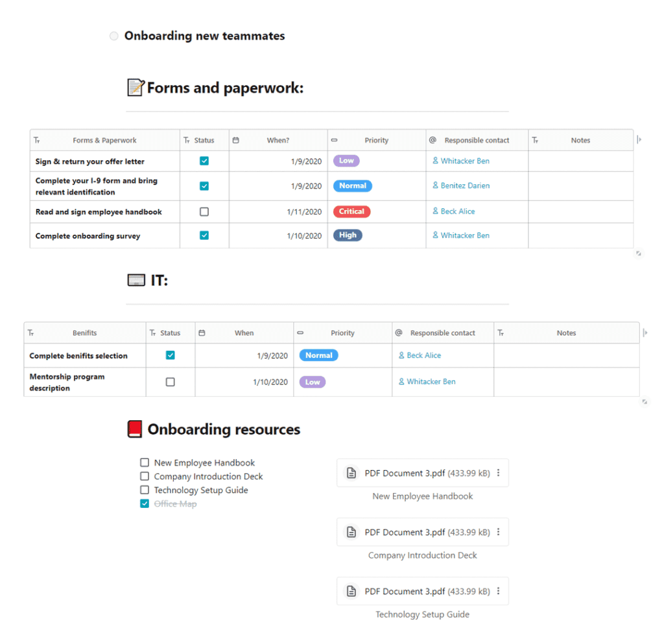Click the calendar icon in the When? column header
Viewport: 664px width, 644px height.
click(235, 140)
